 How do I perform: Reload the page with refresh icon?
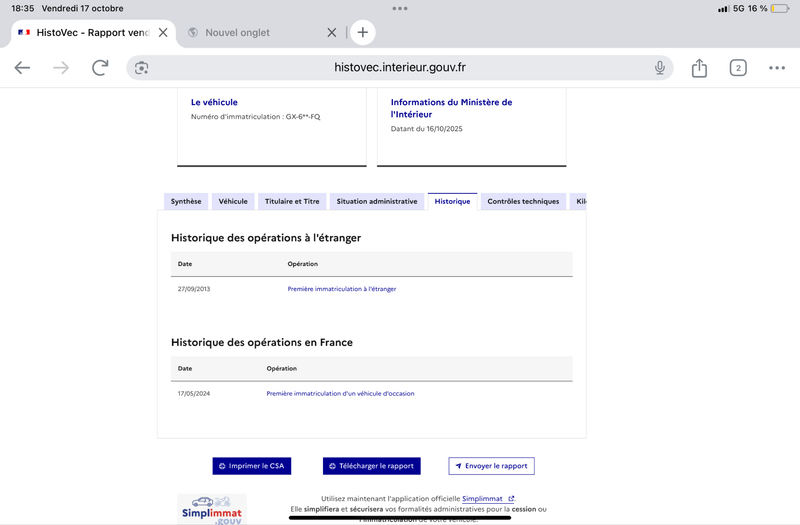pyautogui.click(x=100, y=67)
